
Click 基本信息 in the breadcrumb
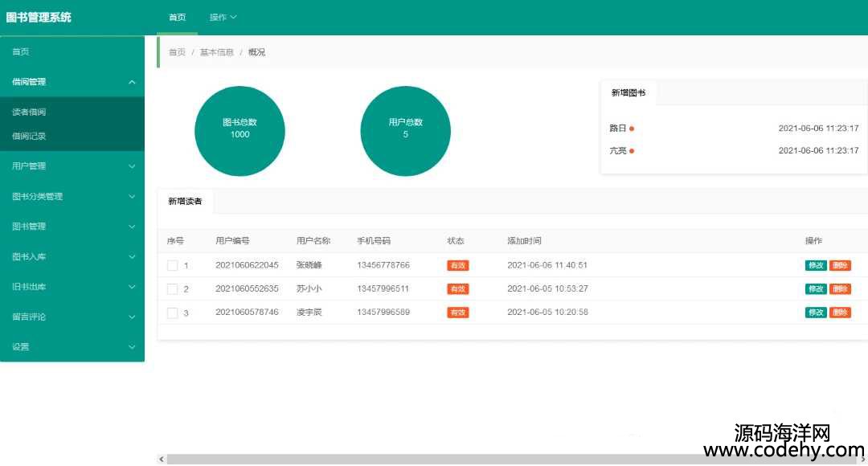[216, 52]
